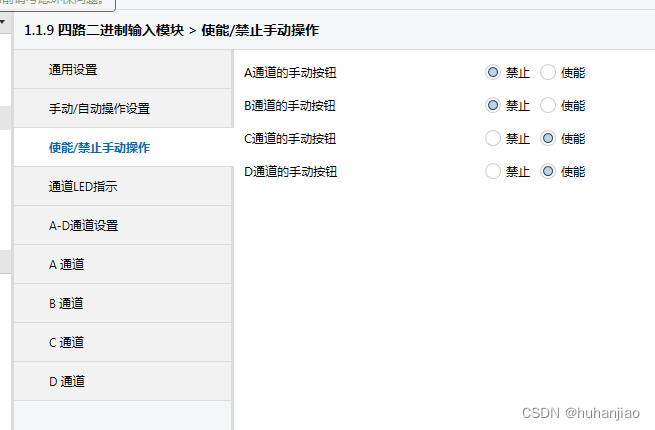This screenshot has width=655, height=430.
Task: Disable C通道的手动按钮 via 禁止 radio
Action: click(492, 138)
